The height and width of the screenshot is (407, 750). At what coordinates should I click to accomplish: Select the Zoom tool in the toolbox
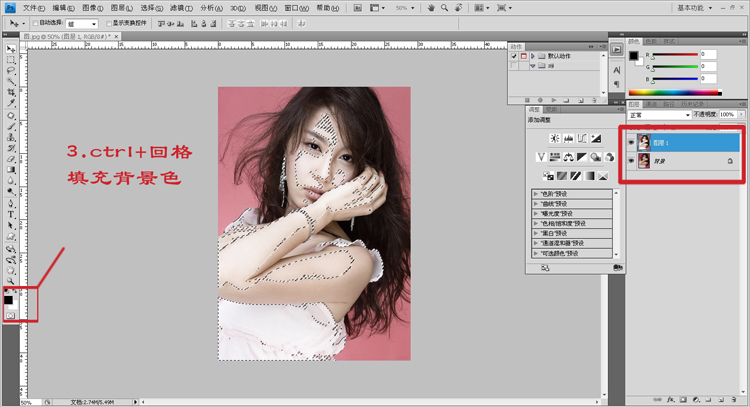click(x=11, y=281)
